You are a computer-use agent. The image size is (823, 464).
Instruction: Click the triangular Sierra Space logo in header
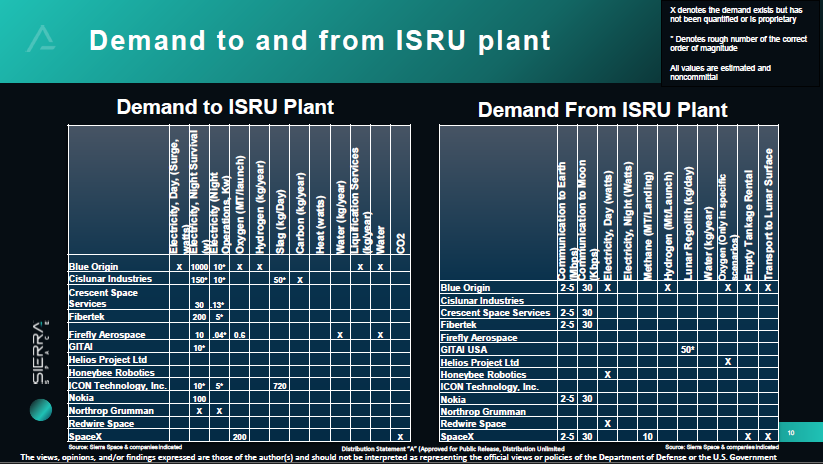(41, 38)
